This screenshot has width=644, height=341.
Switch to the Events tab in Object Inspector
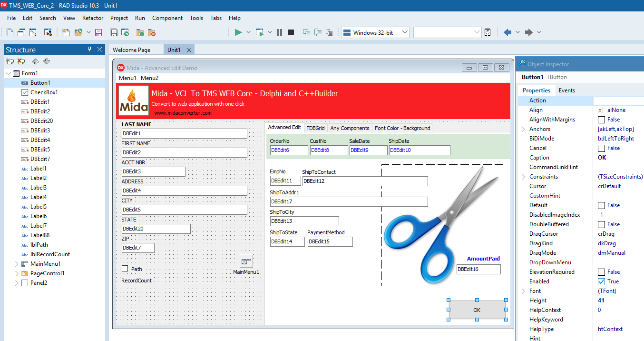pyautogui.click(x=566, y=90)
